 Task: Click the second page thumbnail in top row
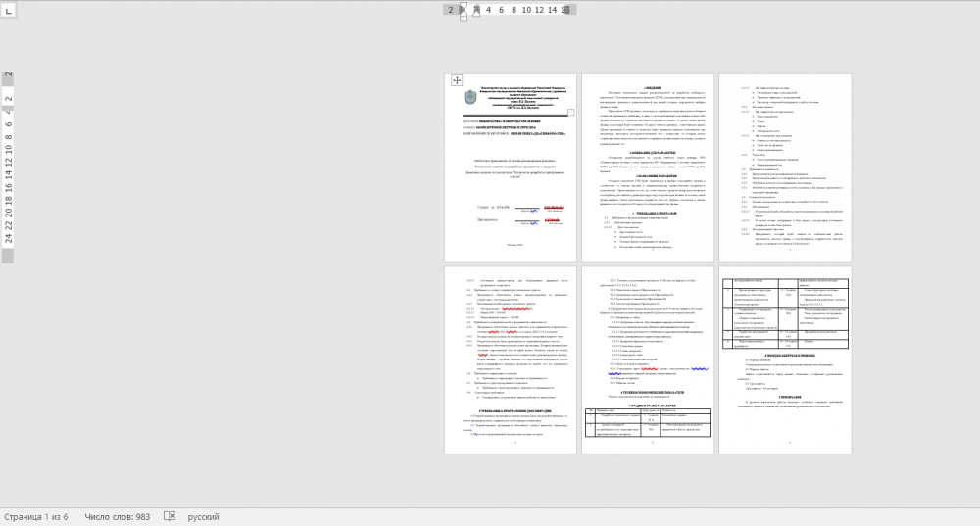click(648, 167)
